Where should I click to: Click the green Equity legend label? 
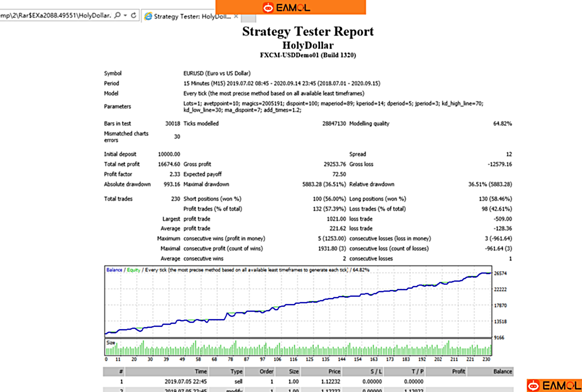[133, 270]
